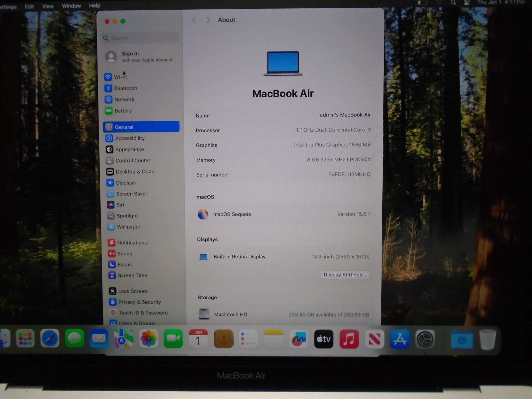Open Trash in the Dock
Screen dimensions: 532x399
487,339
